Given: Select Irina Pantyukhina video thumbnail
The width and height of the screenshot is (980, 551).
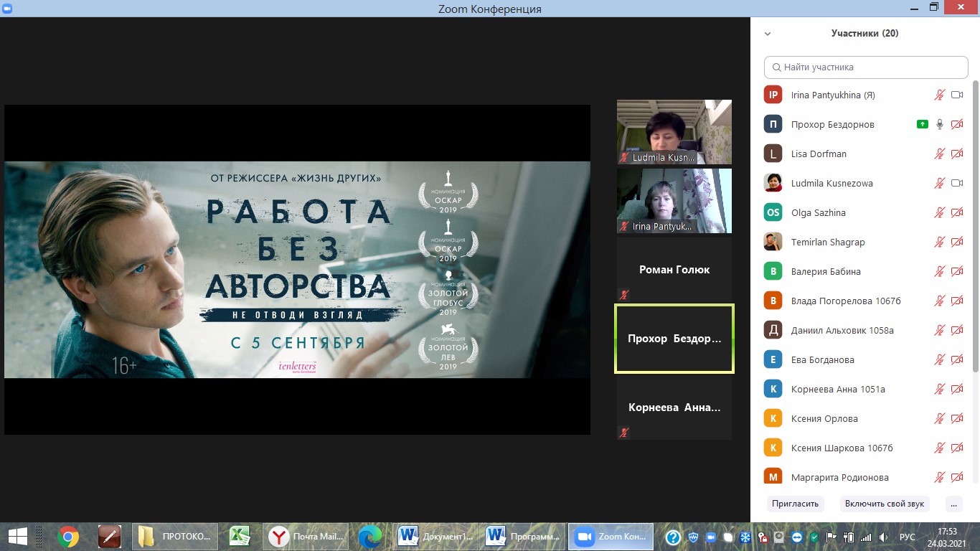Looking at the screenshot, I should [x=674, y=201].
